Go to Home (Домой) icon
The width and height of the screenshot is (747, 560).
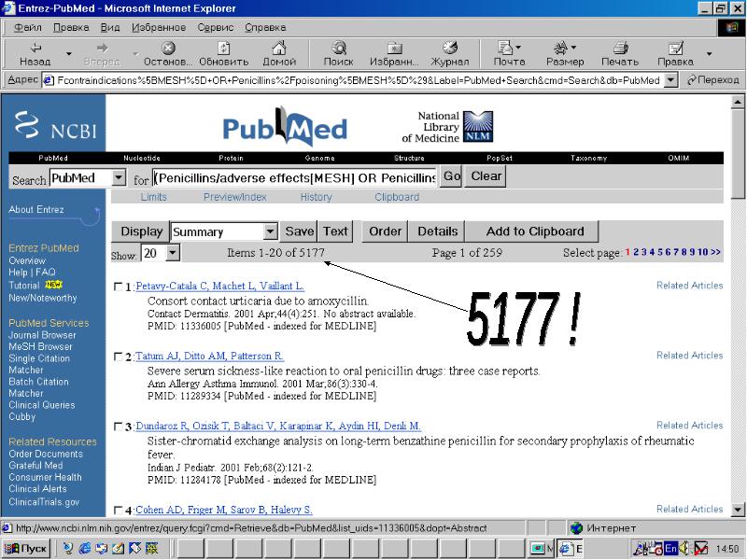279,49
